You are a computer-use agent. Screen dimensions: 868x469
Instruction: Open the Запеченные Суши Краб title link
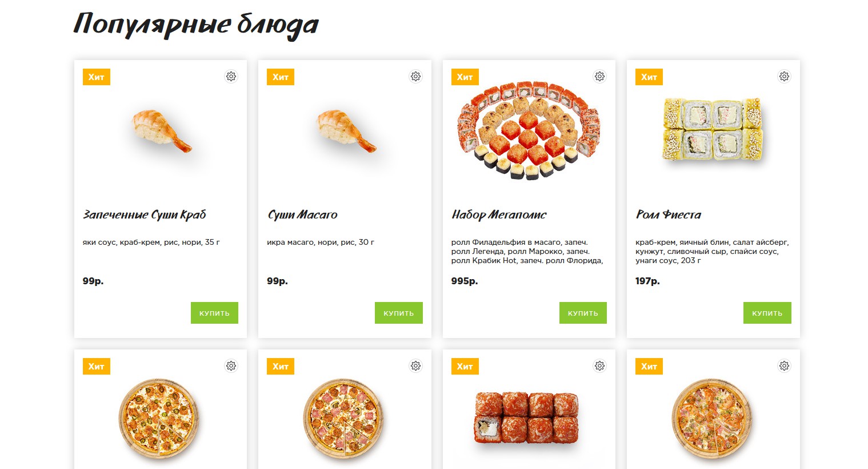[144, 215]
